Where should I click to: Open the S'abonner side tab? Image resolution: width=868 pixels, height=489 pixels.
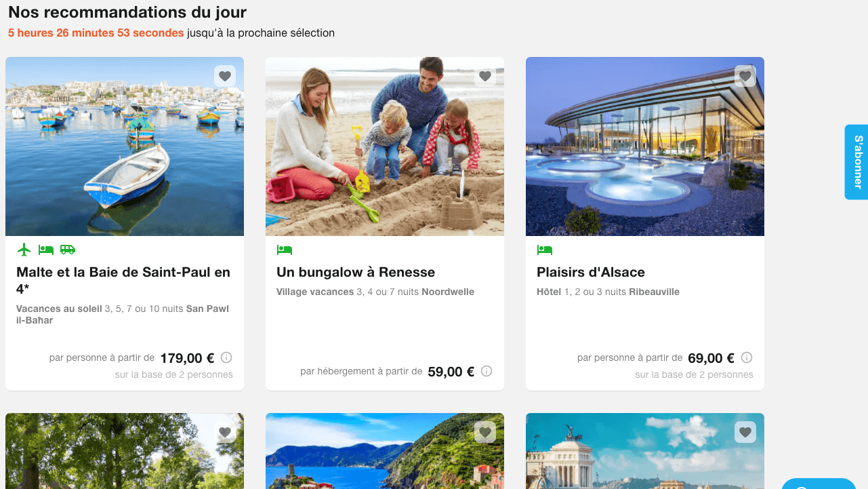pyautogui.click(x=856, y=162)
